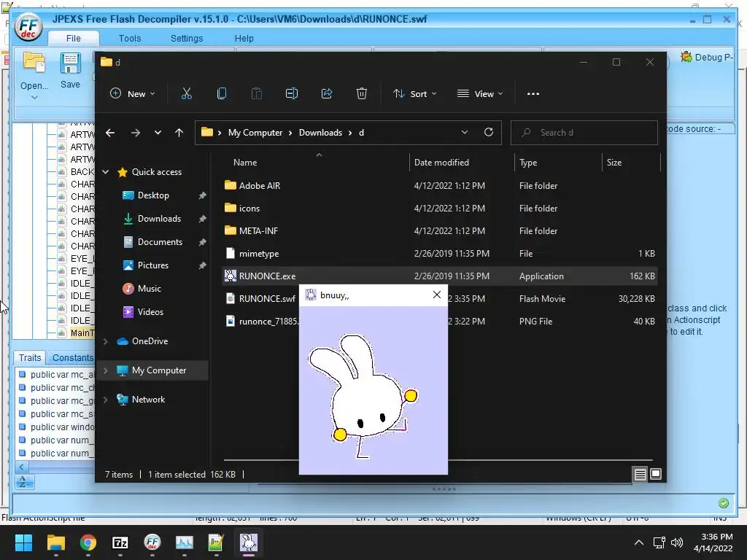The height and width of the screenshot is (560, 747).
Task: Click the Copy icon in Explorer toolbar
Action: (x=222, y=94)
